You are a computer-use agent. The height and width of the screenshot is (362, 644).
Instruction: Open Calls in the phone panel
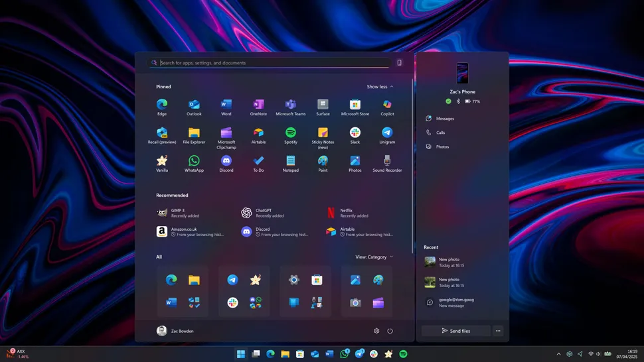440,133
